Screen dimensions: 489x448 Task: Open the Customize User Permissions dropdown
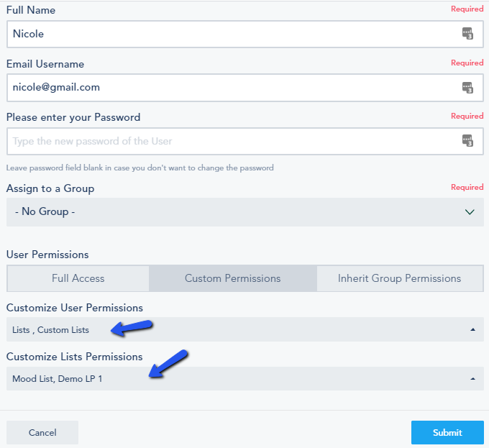point(237,329)
